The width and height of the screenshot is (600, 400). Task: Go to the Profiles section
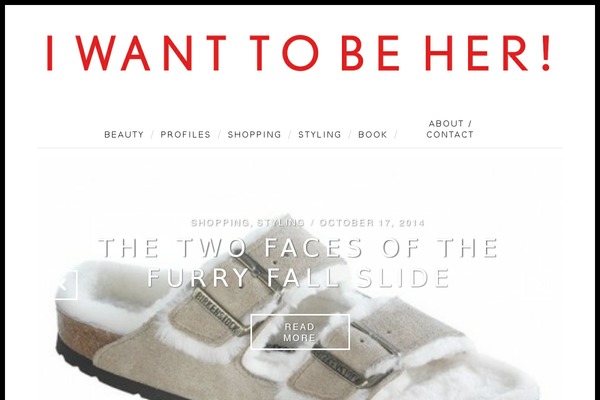pos(186,135)
